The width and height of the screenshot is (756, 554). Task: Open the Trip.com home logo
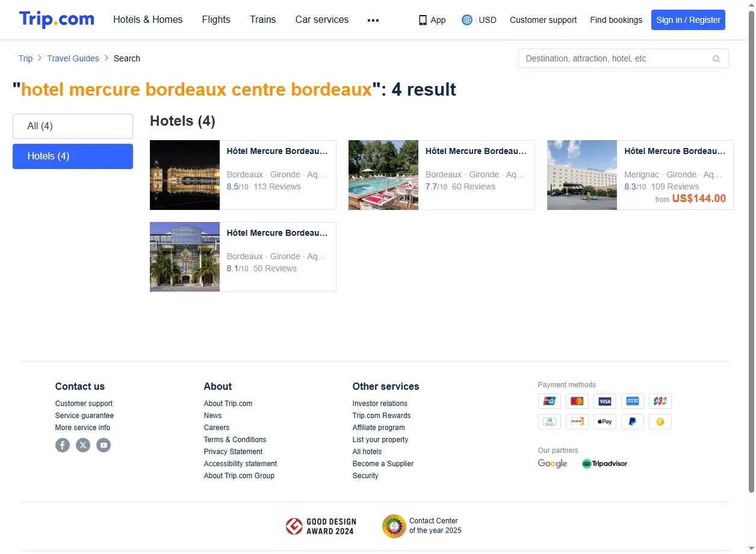pos(57,19)
